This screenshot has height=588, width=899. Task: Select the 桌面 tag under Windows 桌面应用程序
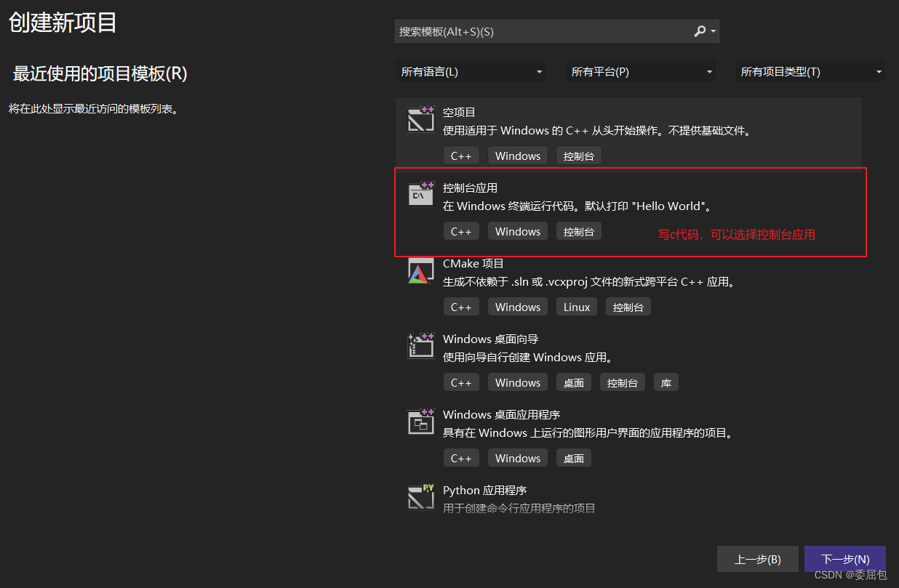[573, 457]
